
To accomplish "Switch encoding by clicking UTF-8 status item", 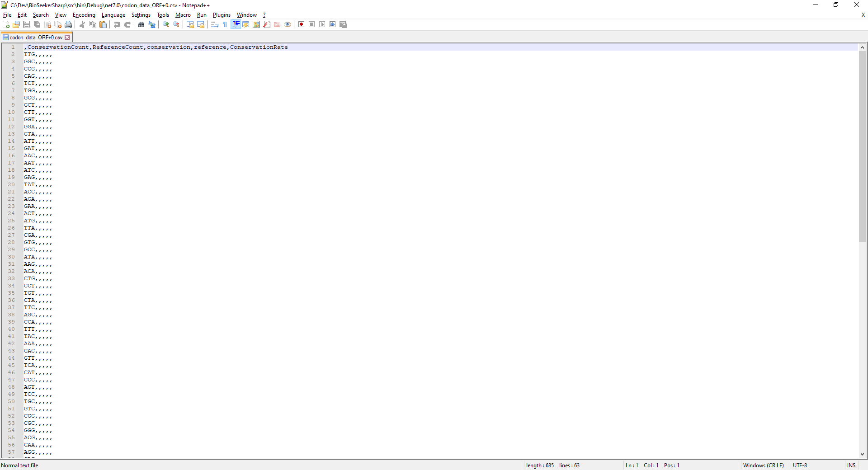I will [800, 465].
